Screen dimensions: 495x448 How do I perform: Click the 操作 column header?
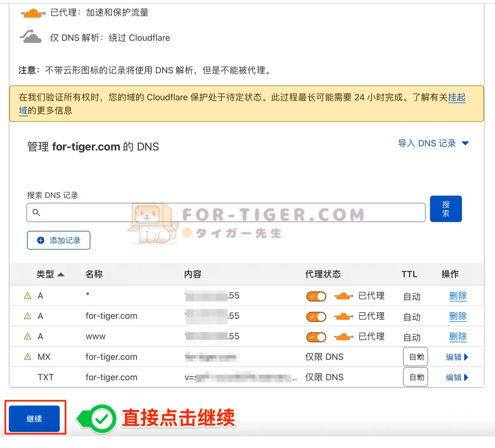pyautogui.click(x=450, y=274)
